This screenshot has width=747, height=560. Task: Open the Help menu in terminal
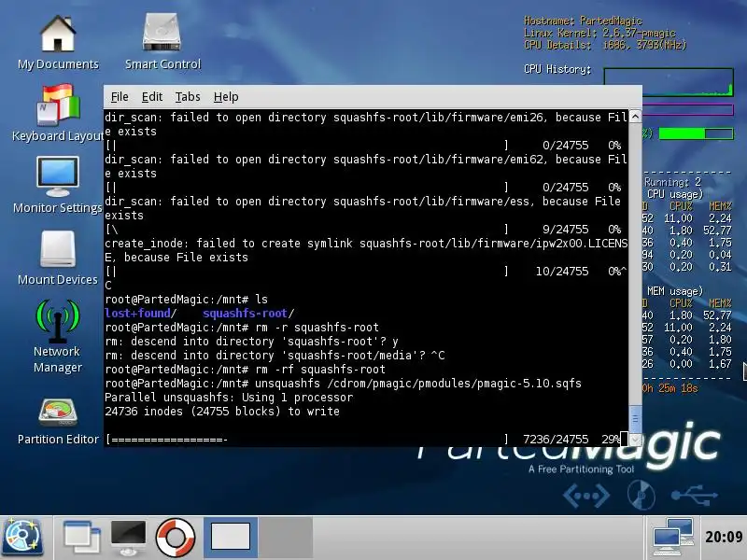226,97
